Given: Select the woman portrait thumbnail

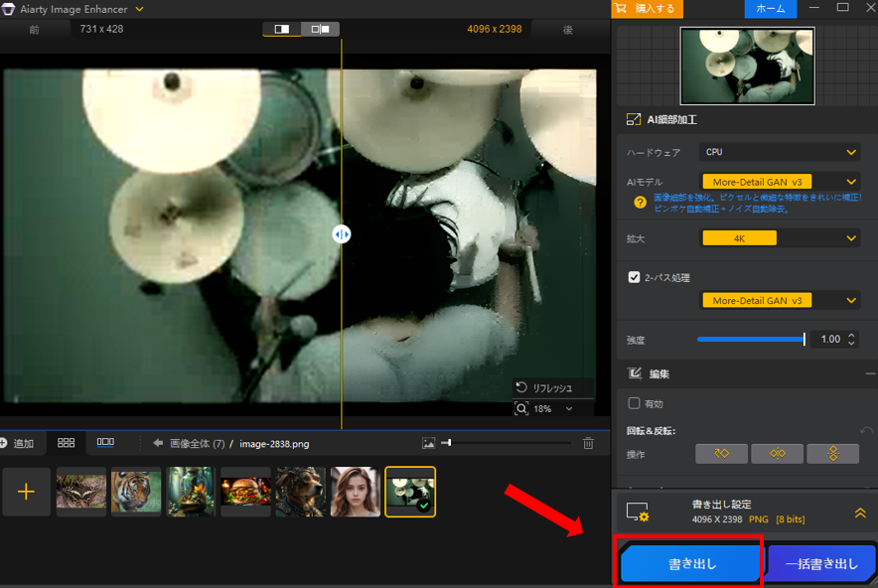Looking at the screenshot, I should [356, 492].
